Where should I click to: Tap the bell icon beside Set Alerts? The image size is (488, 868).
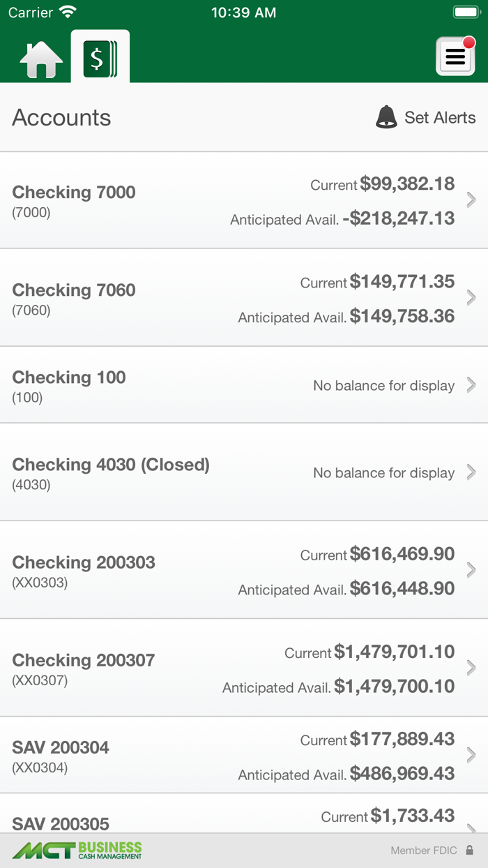pyautogui.click(x=388, y=117)
